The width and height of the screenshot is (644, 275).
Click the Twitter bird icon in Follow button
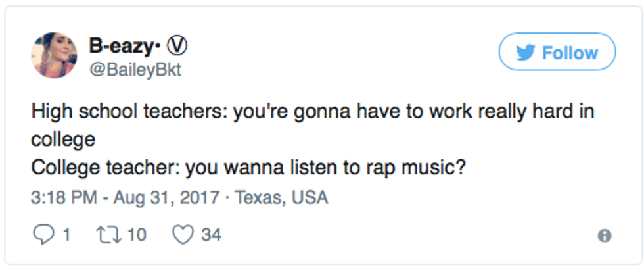point(525,52)
